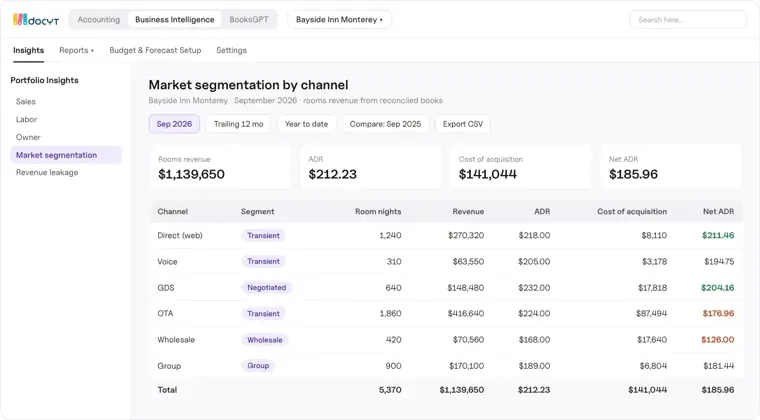Screen dimensions: 760x420
Task: Click the $232.00 ADR value
Action: point(534,288)
